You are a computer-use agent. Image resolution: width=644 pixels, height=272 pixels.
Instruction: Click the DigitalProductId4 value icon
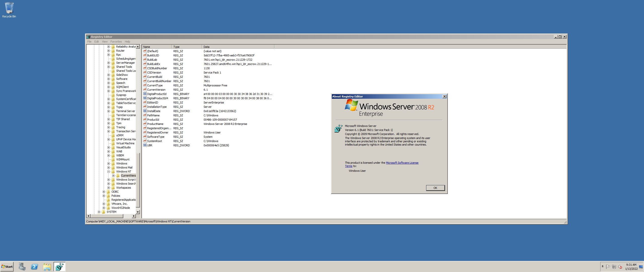145,98
